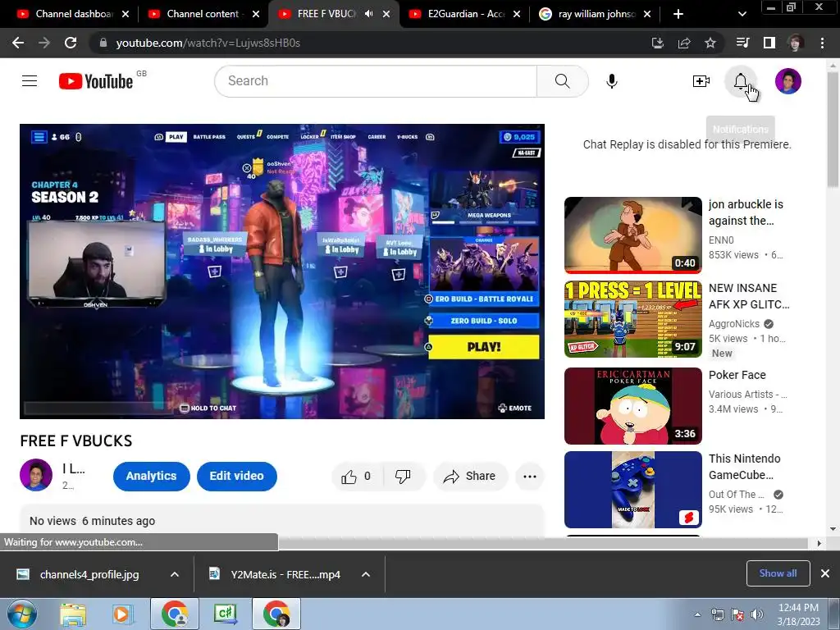Mute the FREE F VBUCKS tab audio

(368, 14)
